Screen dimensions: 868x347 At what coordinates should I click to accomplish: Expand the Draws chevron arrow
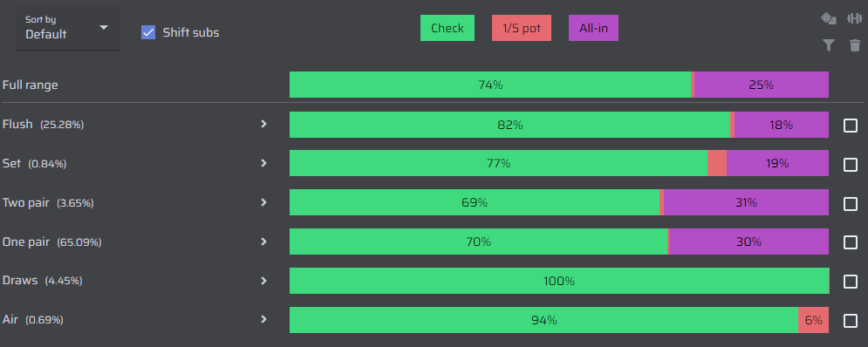click(x=264, y=281)
